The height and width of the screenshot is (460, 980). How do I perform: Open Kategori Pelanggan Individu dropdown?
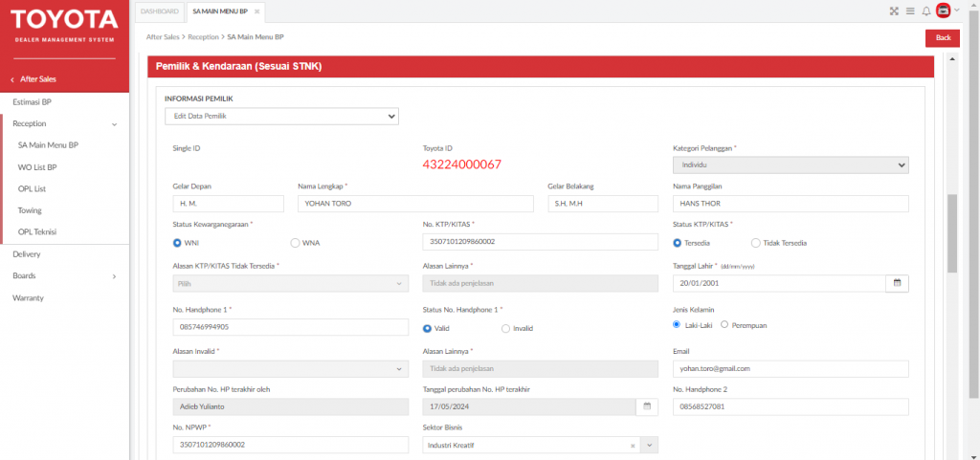pyautogui.click(x=791, y=164)
